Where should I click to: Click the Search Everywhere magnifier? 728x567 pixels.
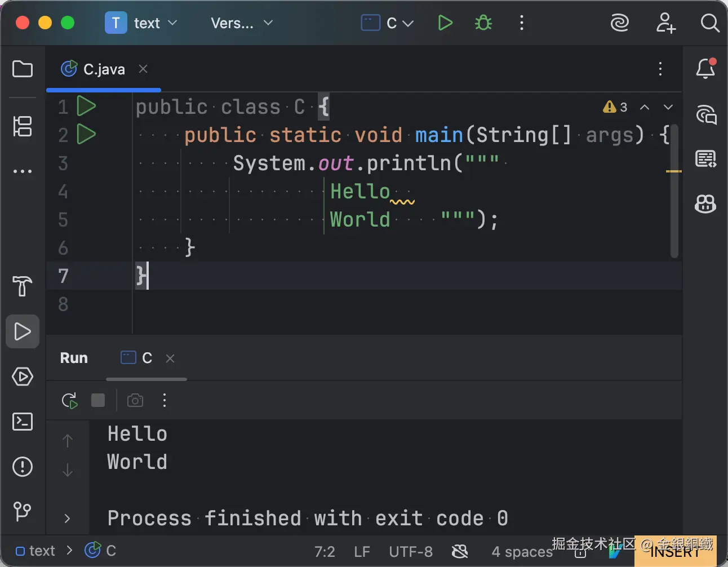tap(709, 23)
